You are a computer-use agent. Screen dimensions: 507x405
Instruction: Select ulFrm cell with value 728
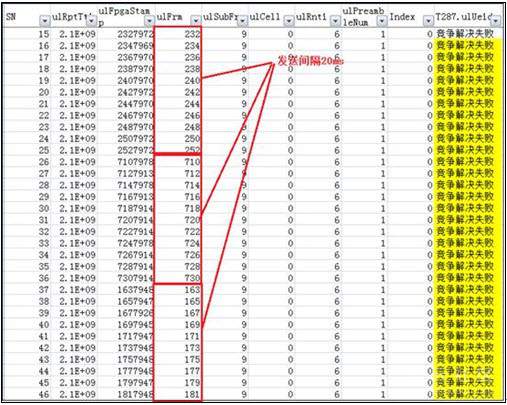coord(192,267)
